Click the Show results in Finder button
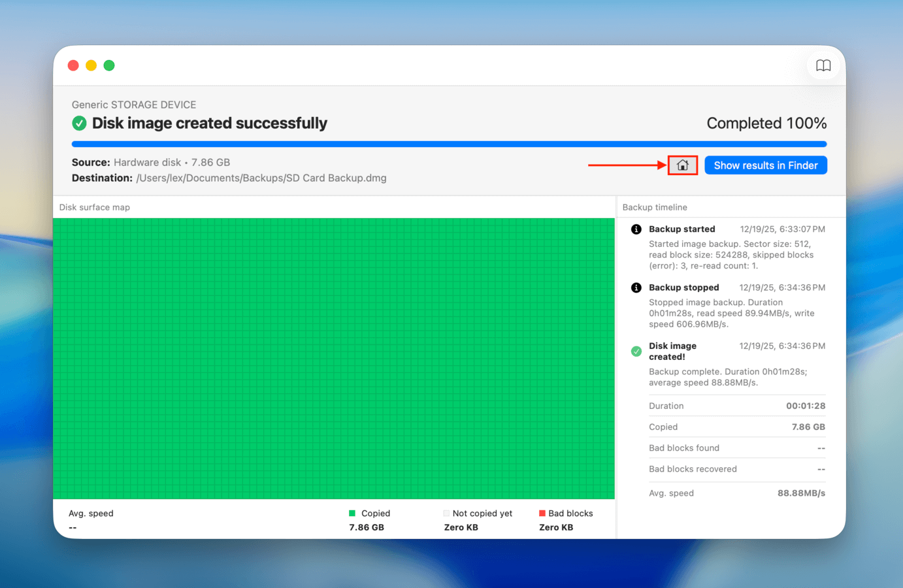 (765, 165)
